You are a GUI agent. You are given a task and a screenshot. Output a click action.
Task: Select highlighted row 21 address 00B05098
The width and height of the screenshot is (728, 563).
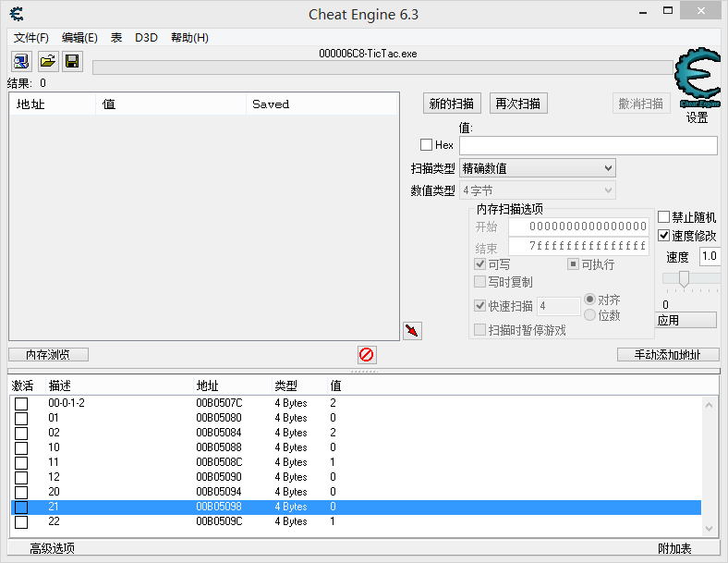pos(356,507)
